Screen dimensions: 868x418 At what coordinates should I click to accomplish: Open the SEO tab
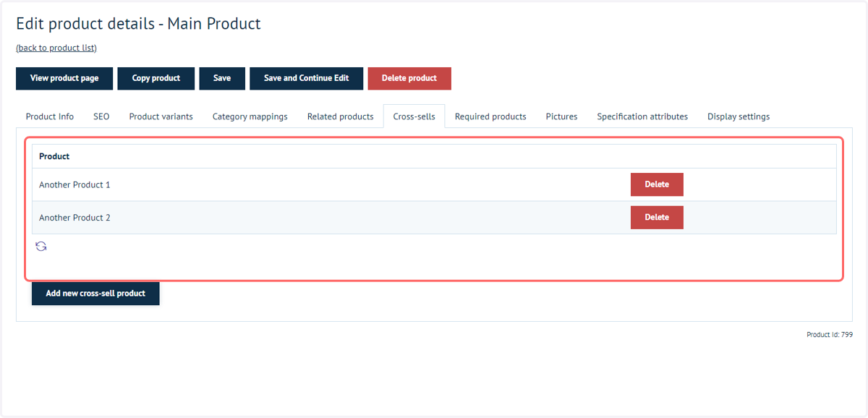[101, 116]
